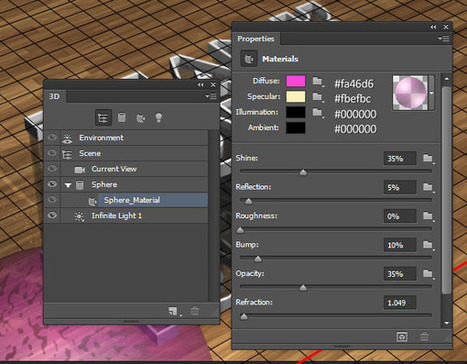
Task: Open the Properties tab
Action: coord(256,39)
